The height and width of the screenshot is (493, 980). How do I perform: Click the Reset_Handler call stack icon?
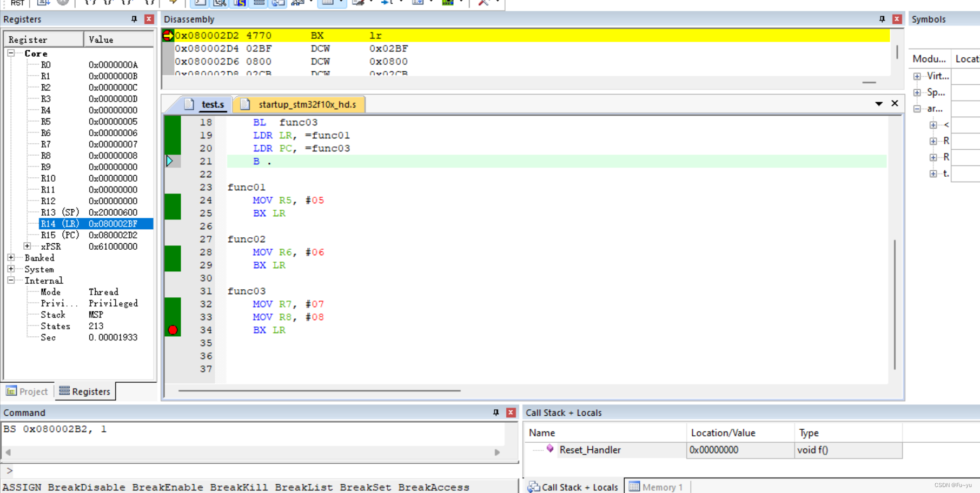click(550, 449)
